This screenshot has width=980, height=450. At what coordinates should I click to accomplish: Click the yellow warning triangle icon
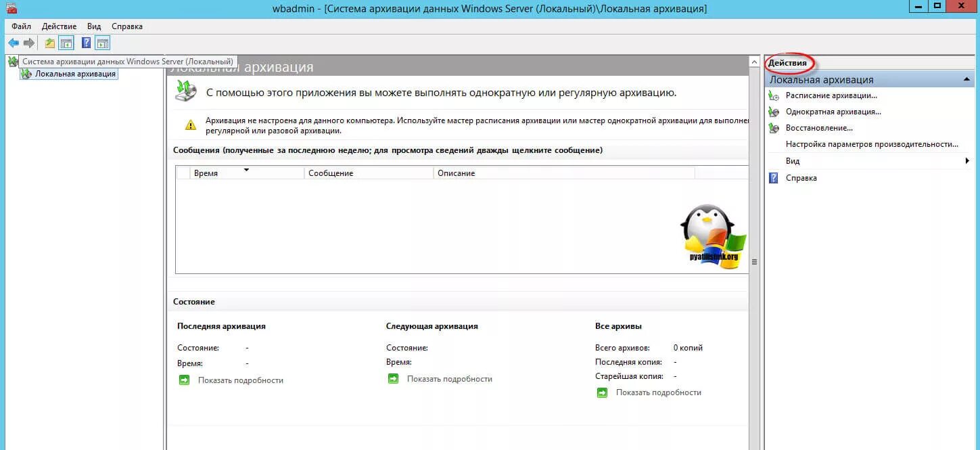point(191,125)
